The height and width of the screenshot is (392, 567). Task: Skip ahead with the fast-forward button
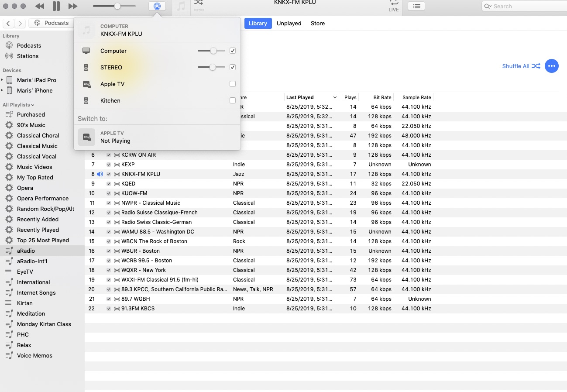point(73,6)
